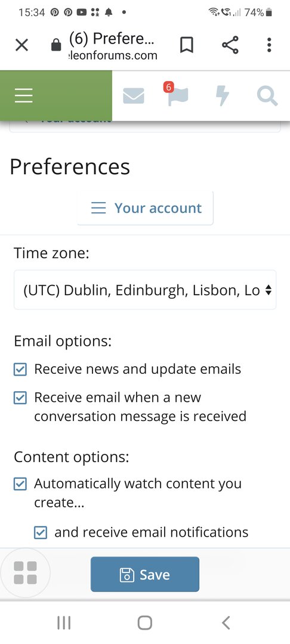Expand the Time zone dropdown
This screenshot has height=644, width=290.
tap(145, 290)
